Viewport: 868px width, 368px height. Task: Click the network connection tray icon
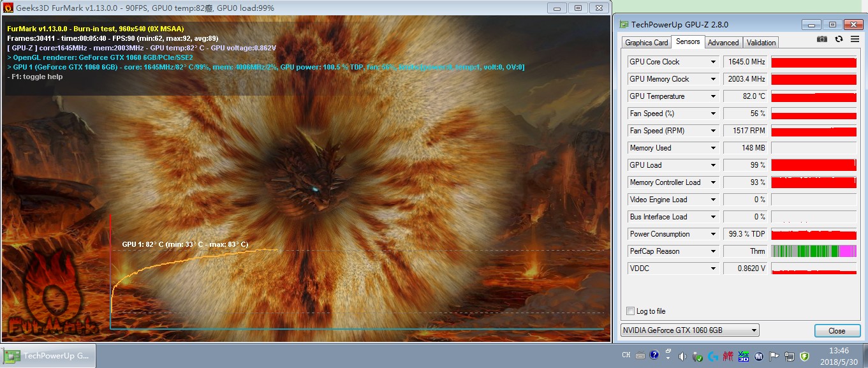(x=790, y=356)
